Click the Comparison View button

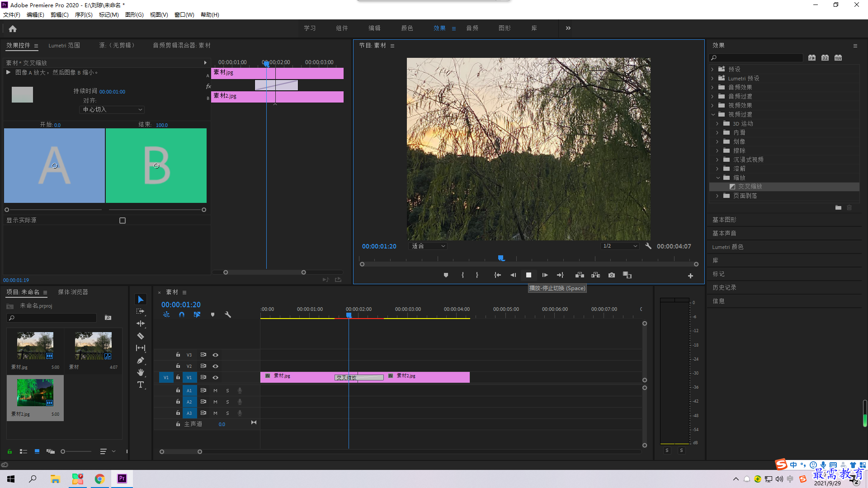(x=627, y=275)
